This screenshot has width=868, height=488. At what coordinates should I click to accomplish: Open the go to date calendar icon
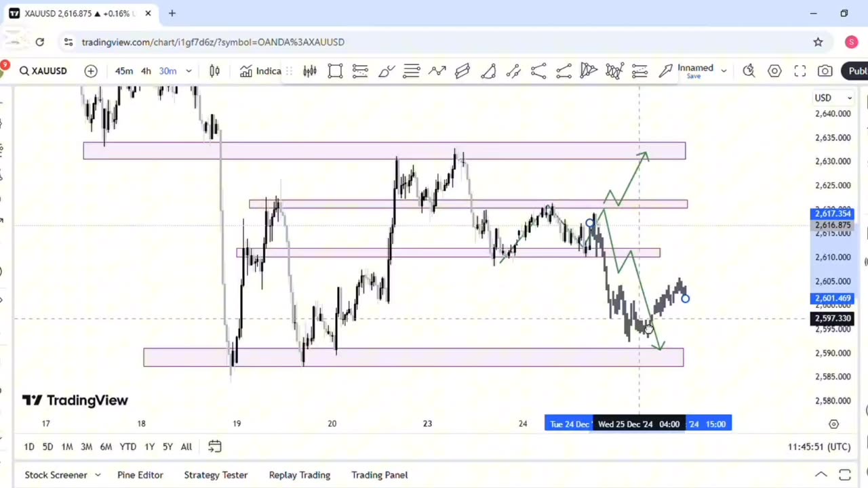coord(214,447)
